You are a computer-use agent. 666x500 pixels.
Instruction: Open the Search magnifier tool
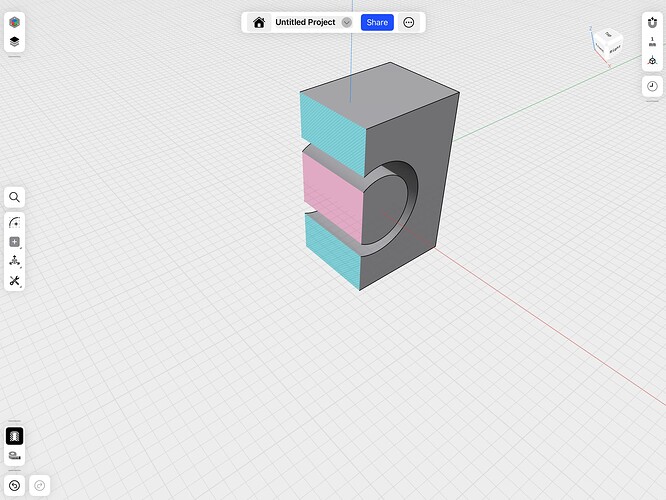(x=14, y=197)
